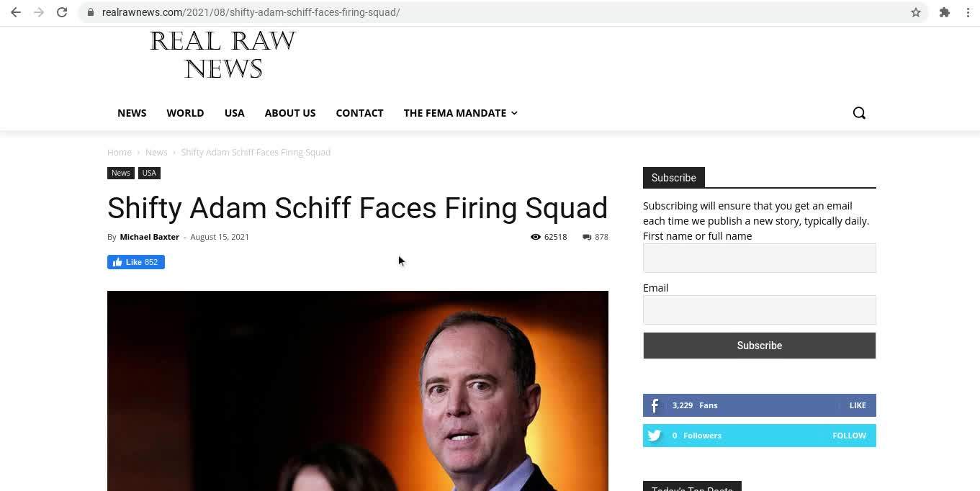Click the Facebook Like 852 button
This screenshot has width=980, height=491.
point(136,262)
